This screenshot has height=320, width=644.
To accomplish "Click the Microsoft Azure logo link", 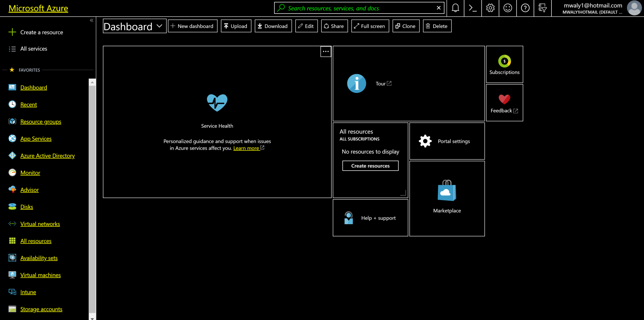I will pyautogui.click(x=38, y=8).
